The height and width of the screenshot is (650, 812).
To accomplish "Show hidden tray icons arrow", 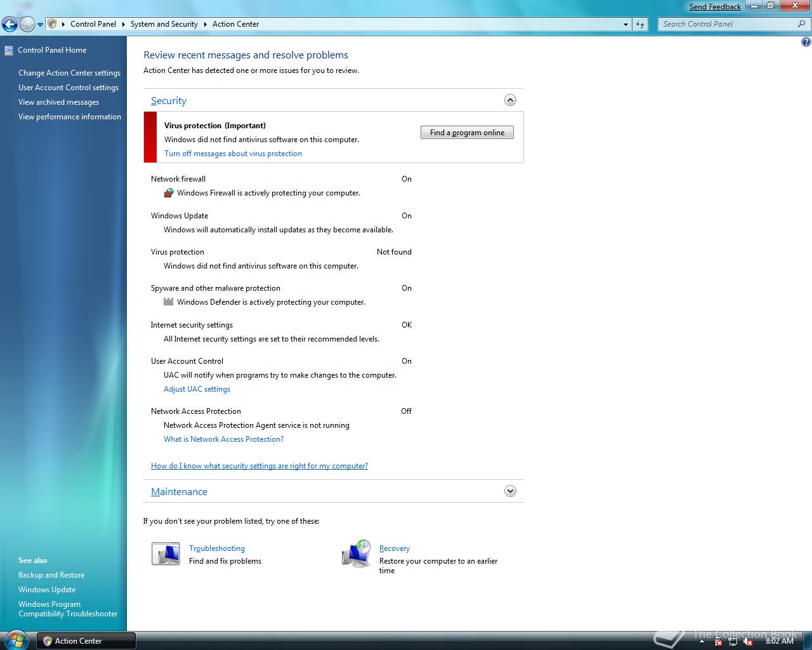I will click(702, 641).
